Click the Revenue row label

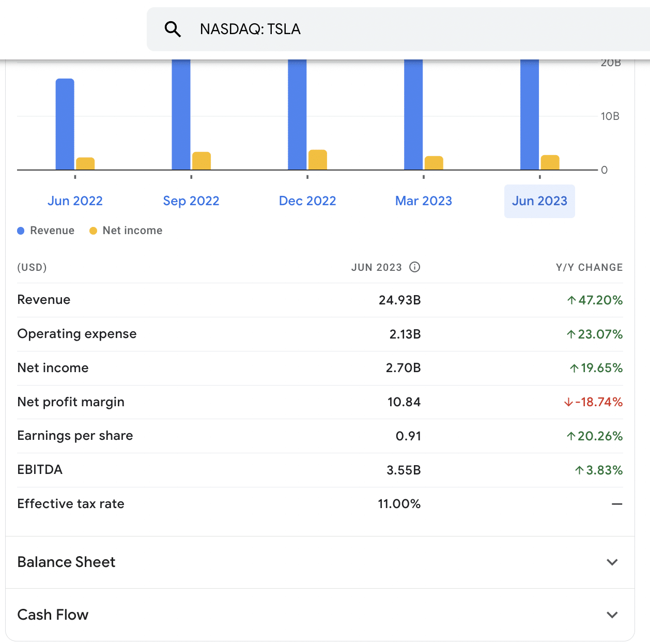[x=44, y=300]
